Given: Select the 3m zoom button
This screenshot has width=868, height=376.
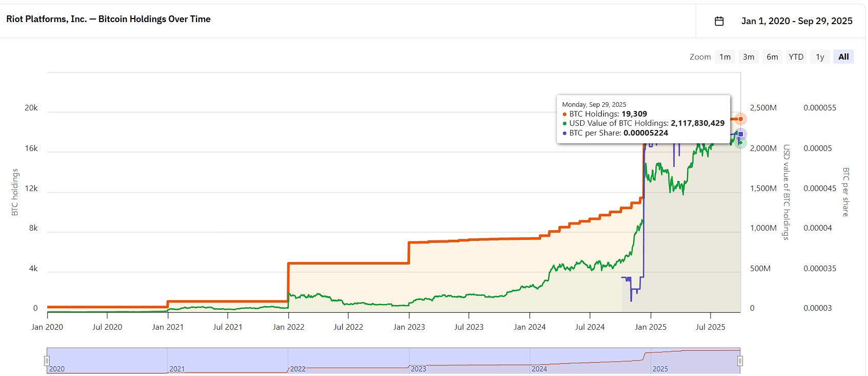Looking at the screenshot, I should click(x=748, y=57).
